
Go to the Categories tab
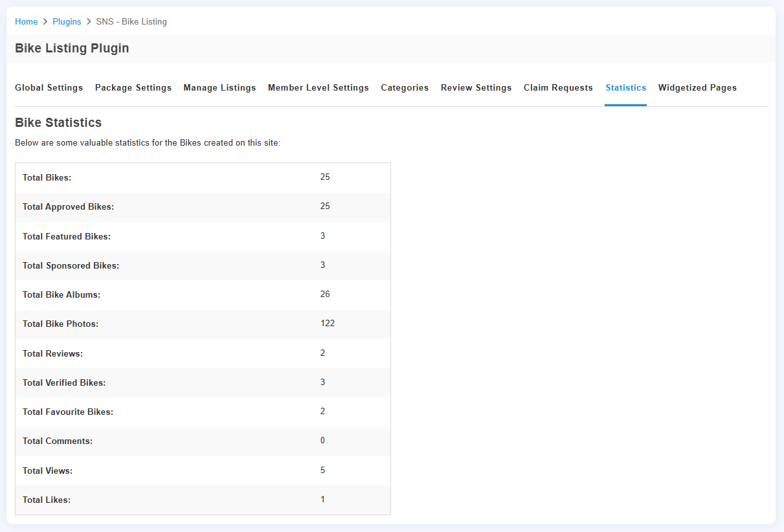pyautogui.click(x=405, y=87)
